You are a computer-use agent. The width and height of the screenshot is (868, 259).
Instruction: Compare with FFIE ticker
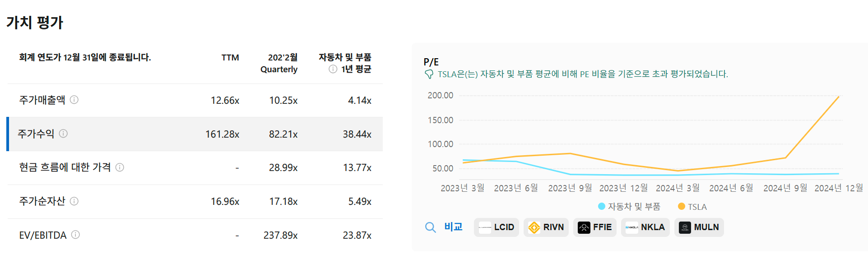click(595, 227)
